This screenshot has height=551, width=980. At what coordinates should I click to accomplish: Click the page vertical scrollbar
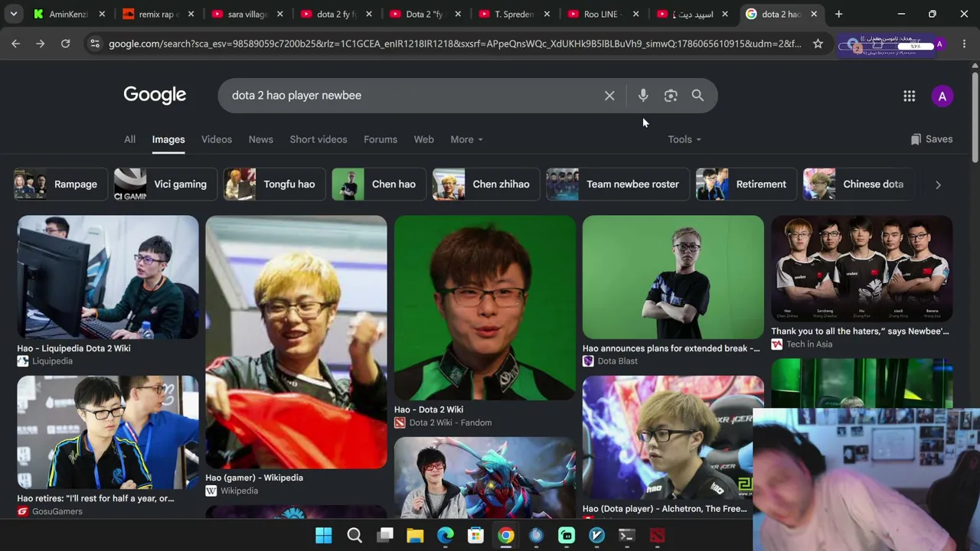(x=975, y=115)
